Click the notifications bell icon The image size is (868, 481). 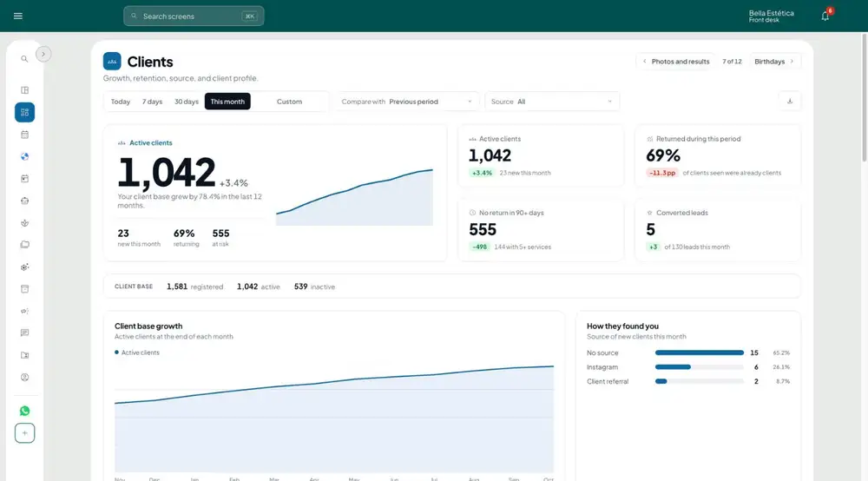click(x=825, y=16)
